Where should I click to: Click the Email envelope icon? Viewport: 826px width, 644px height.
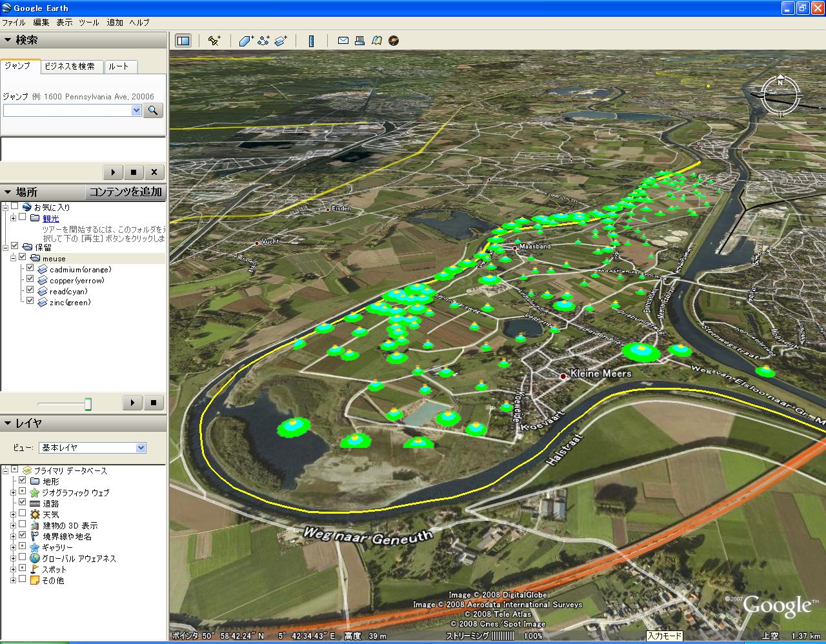tap(343, 41)
